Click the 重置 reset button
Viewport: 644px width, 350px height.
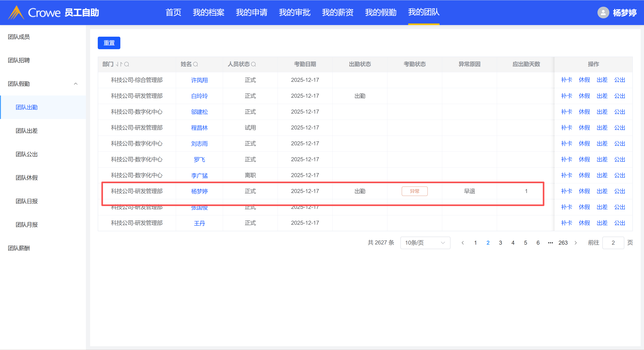coord(109,43)
